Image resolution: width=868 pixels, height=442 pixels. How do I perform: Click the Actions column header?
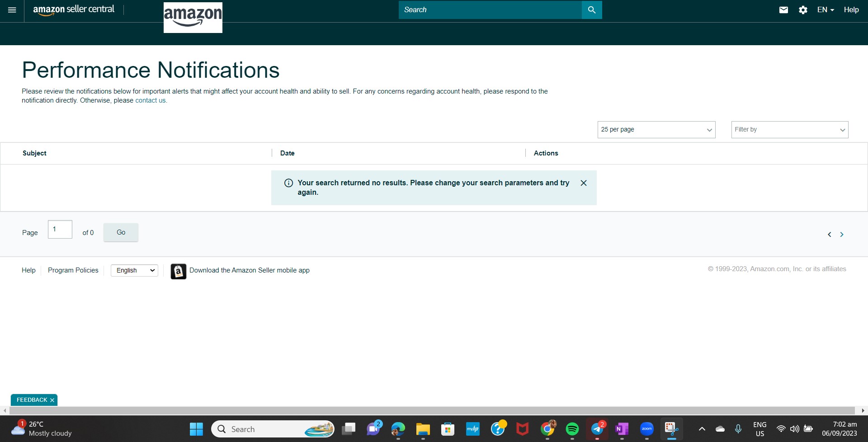pos(546,153)
